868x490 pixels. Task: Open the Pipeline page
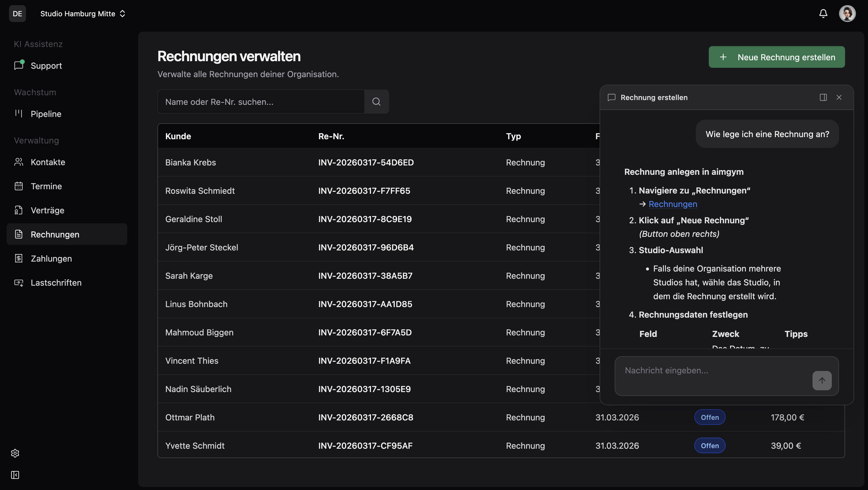click(x=67, y=114)
